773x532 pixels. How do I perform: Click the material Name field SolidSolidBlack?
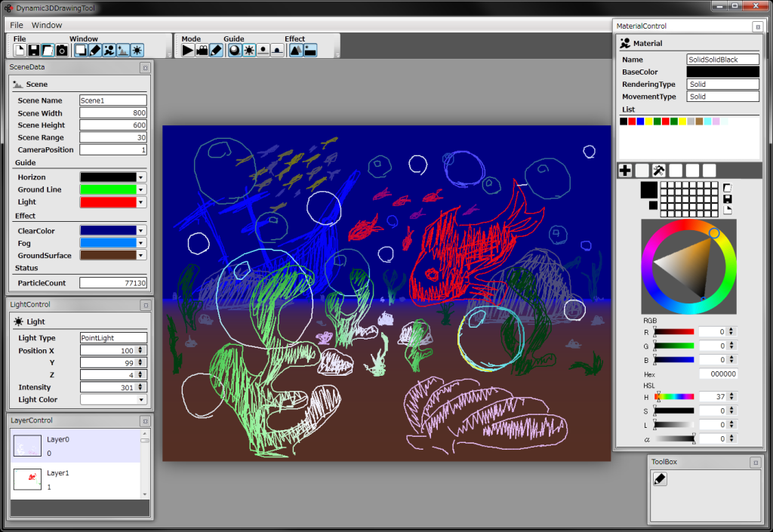point(722,60)
